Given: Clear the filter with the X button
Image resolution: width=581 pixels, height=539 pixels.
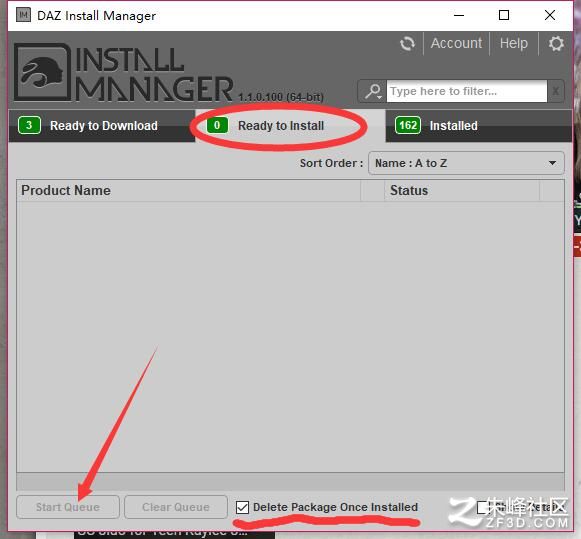Looking at the screenshot, I should tap(555, 91).
